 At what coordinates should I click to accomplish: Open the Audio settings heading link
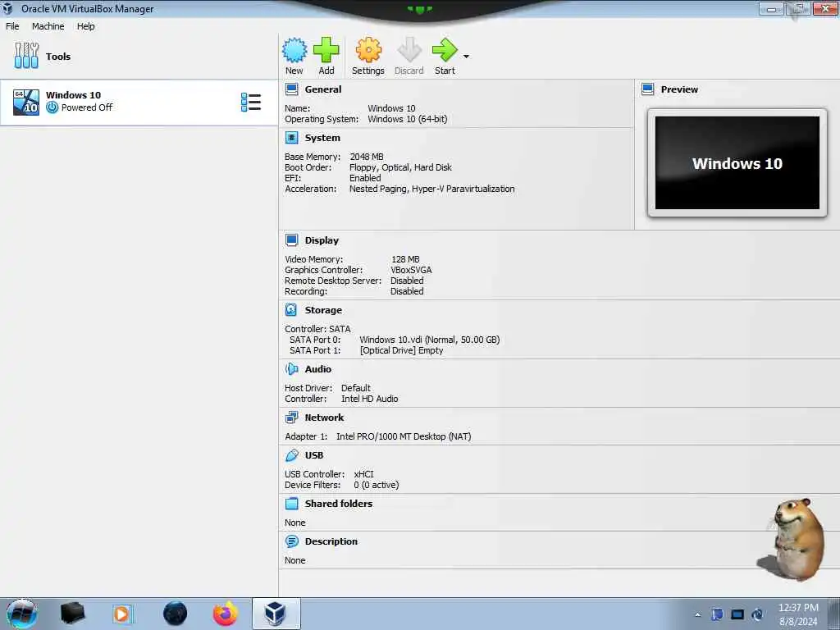318,369
